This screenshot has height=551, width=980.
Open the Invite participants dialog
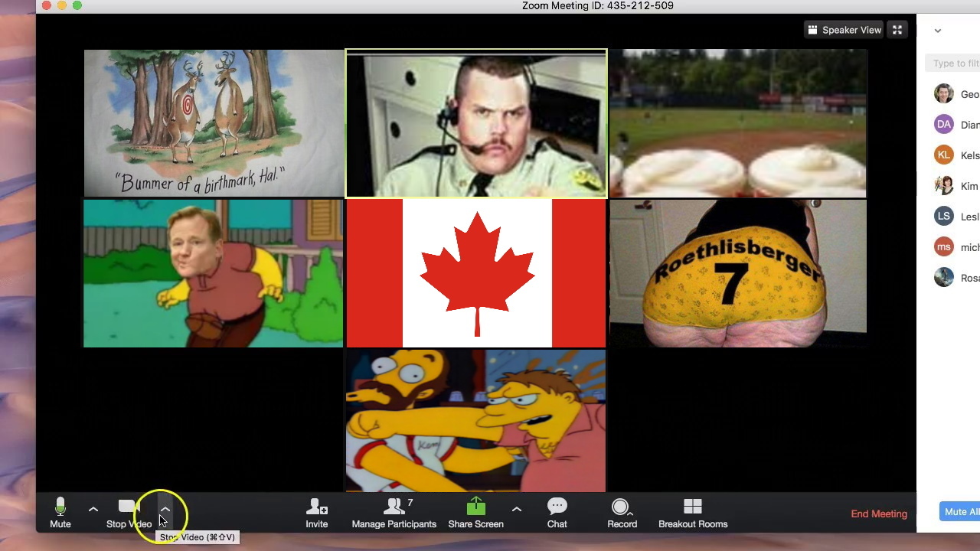click(316, 513)
